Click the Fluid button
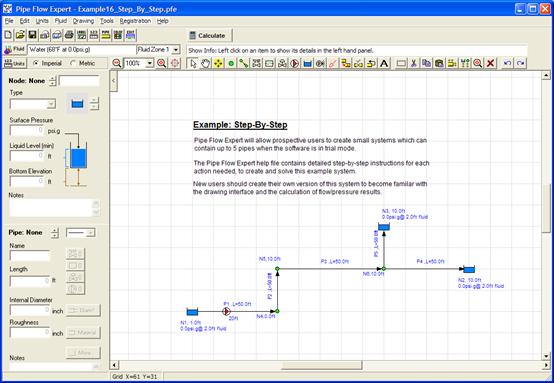Image resolution: width=554 pixels, height=383 pixels. 14,49
